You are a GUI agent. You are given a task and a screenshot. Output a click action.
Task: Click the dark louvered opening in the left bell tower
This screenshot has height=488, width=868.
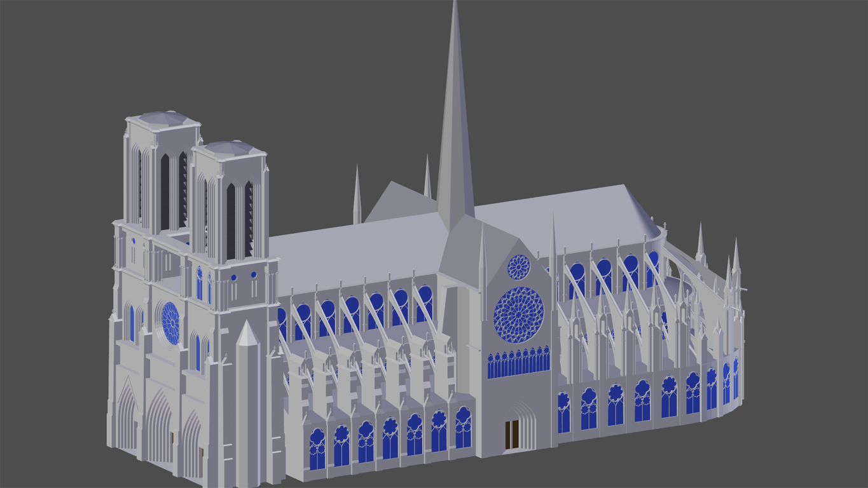tap(165, 191)
